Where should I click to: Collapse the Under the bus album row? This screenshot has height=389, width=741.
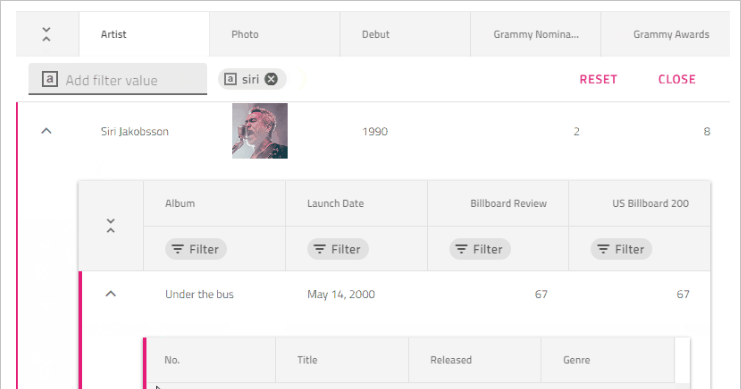pyautogui.click(x=111, y=294)
